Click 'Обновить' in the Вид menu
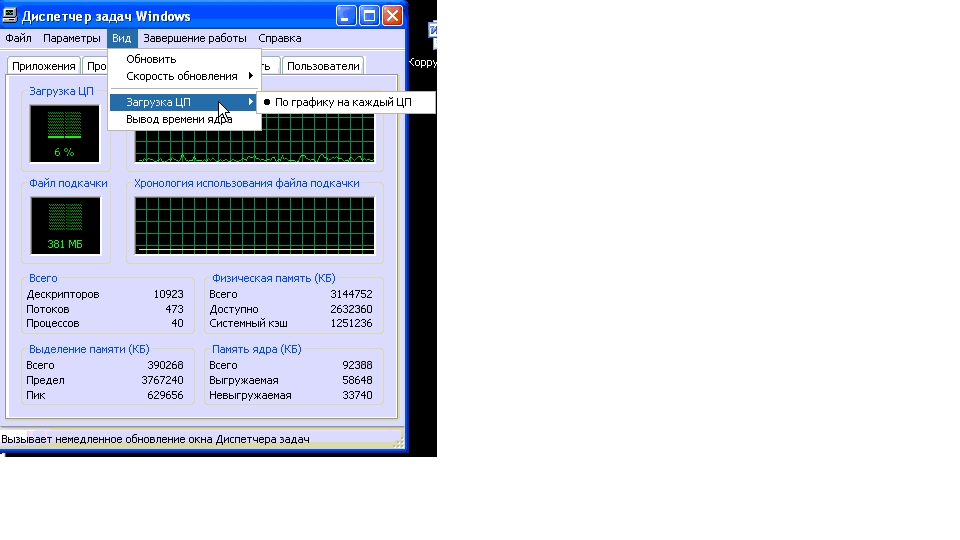 tap(151, 59)
